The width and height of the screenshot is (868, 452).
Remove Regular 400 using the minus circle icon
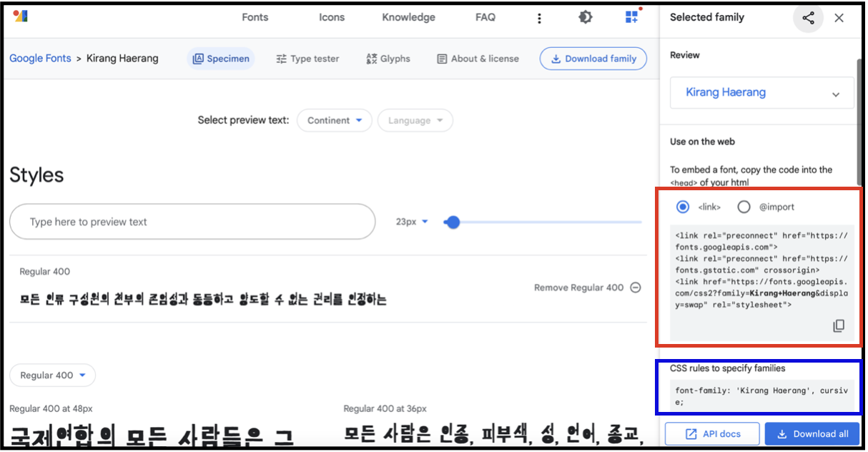pos(636,288)
